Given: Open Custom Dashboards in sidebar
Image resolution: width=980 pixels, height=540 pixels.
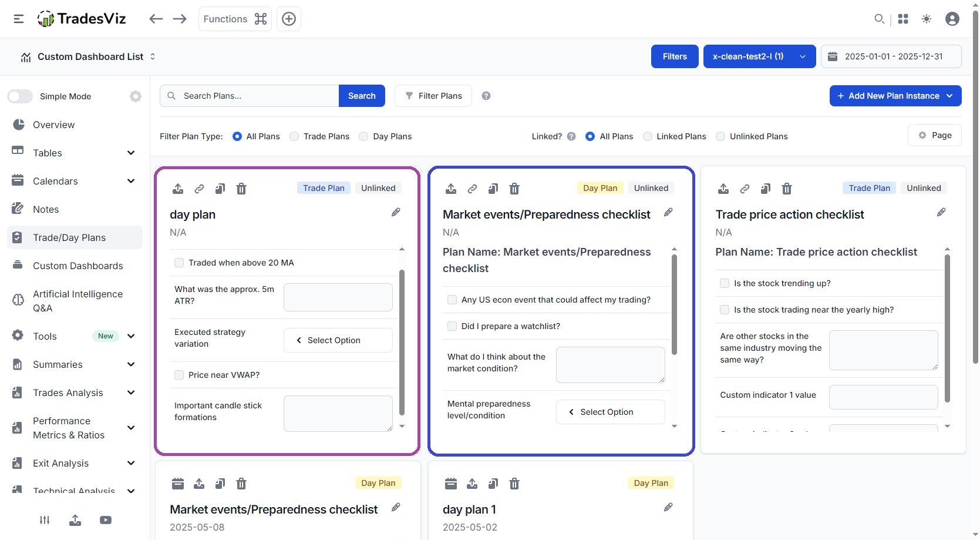Looking at the screenshot, I should pos(75,266).
